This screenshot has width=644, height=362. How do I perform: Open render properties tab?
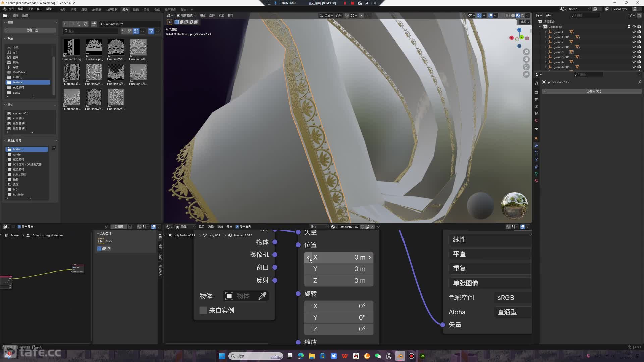[x=536, y=92]
